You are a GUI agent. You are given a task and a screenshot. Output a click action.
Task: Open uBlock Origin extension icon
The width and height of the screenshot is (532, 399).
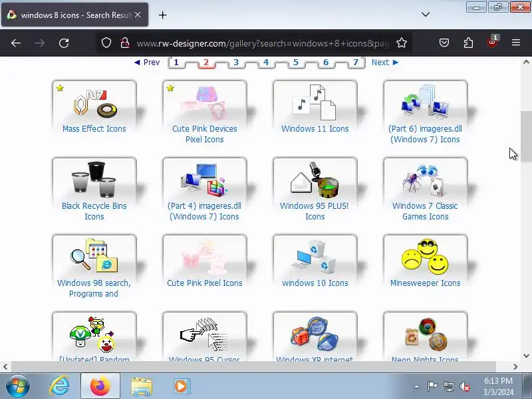[x=492, y=42]
